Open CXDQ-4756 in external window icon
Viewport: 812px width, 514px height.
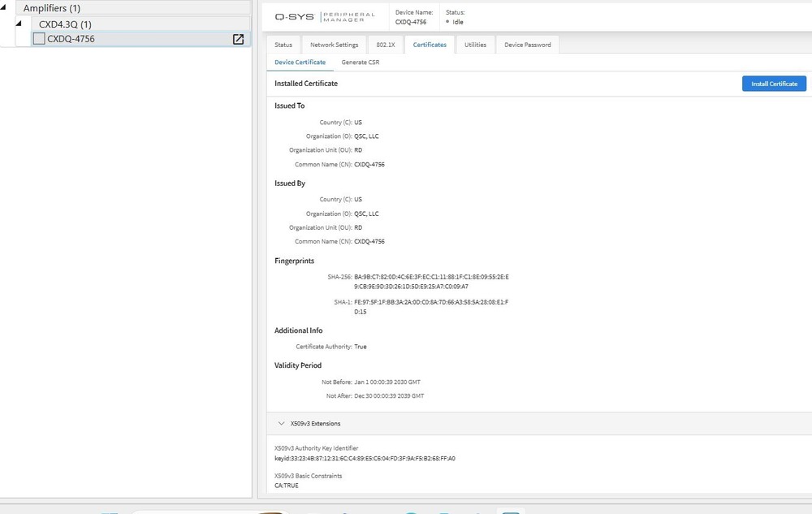[x=238, y=39]
